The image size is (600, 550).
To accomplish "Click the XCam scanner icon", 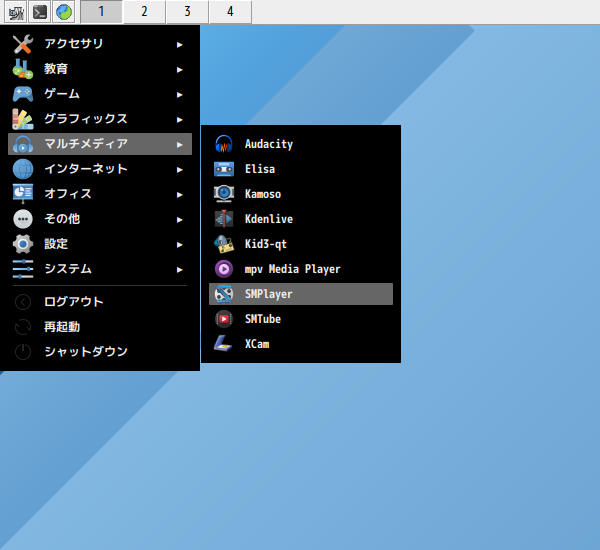I will [x=224, y=344].
